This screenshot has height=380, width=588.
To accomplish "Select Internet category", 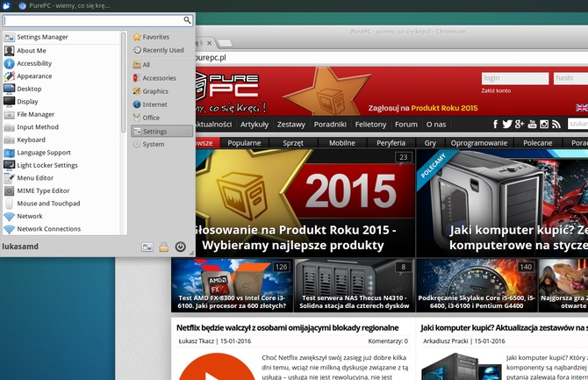I will [x=162, y=104].
